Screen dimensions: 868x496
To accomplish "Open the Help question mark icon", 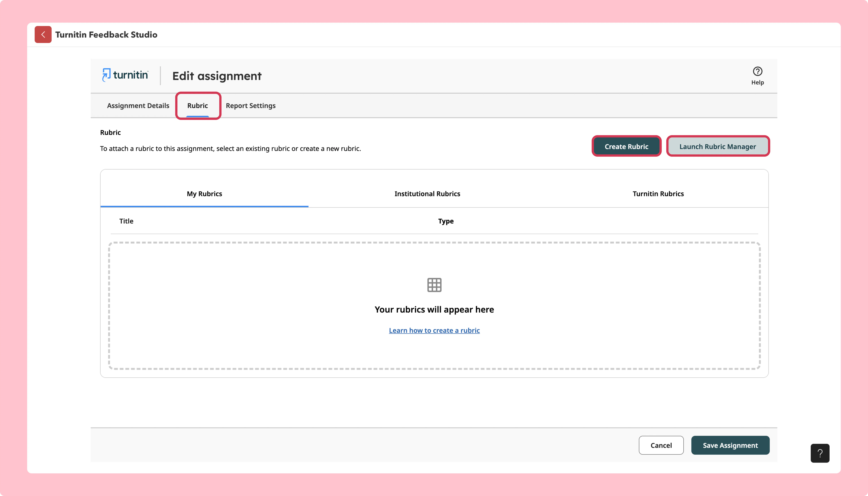I will pyautogui.click(x=757, y=72).
